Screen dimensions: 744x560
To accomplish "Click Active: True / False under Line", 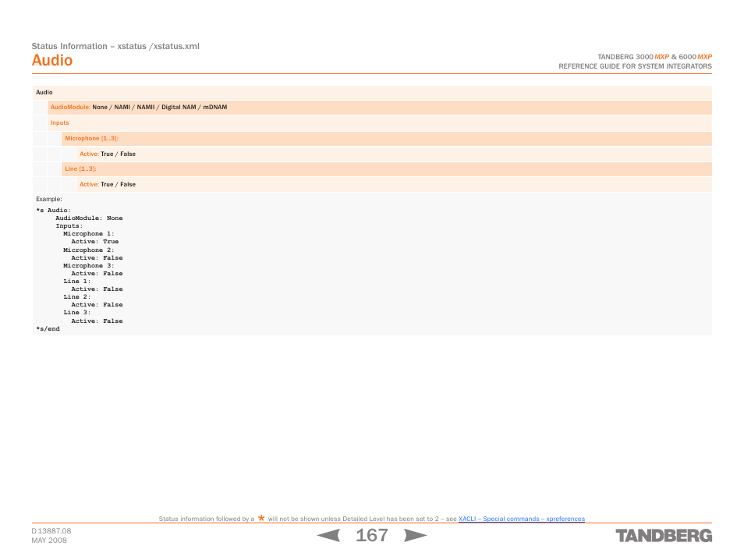I will [x=108, y=185].
